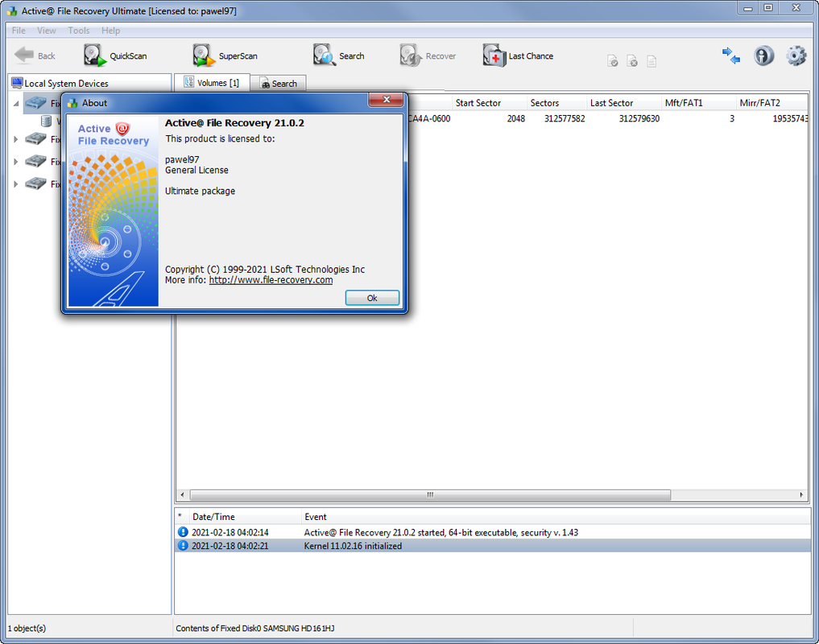
Task: Sort by Last Sector column header
Action: coord(623,103)
